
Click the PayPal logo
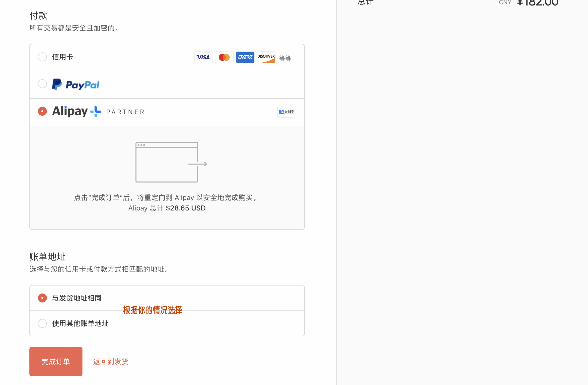tap(76, 85)
